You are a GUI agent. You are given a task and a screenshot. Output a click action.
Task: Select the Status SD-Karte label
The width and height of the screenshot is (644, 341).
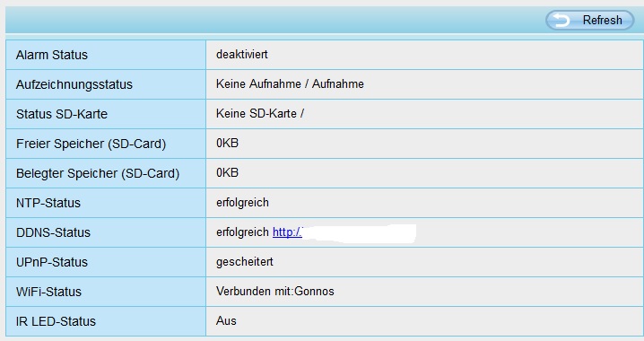click(62, 114)
